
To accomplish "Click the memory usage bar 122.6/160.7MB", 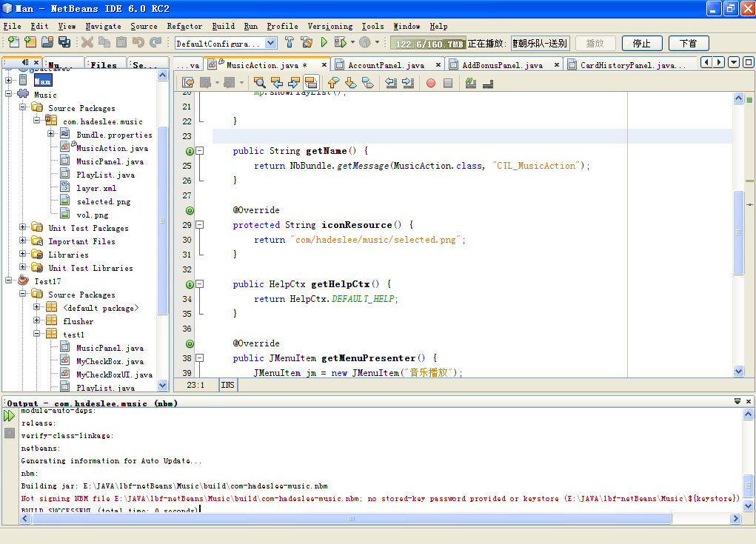I will click(428, 44).
